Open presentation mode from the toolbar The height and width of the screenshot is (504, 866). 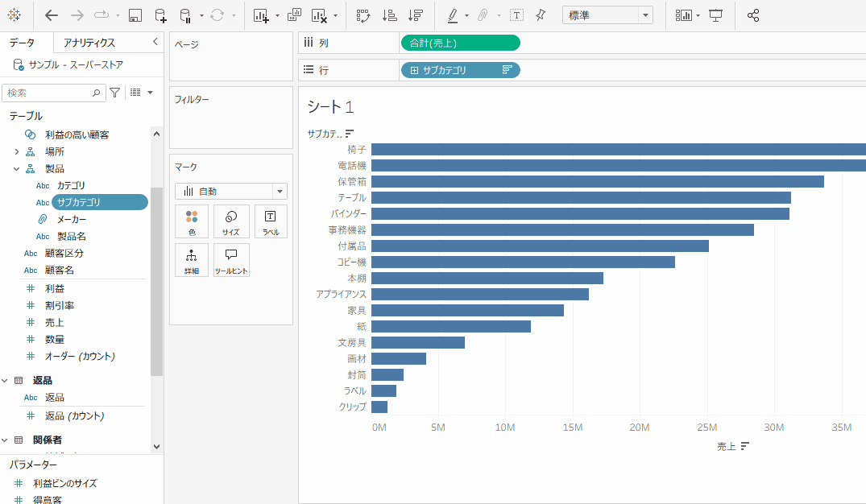coord(715,15)
